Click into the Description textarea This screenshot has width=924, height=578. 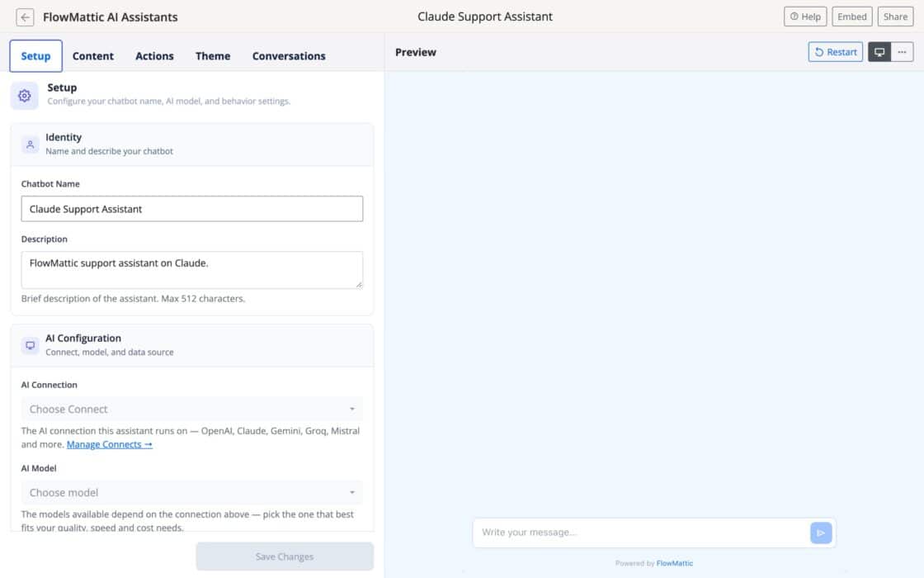click(x=192, y=270)
